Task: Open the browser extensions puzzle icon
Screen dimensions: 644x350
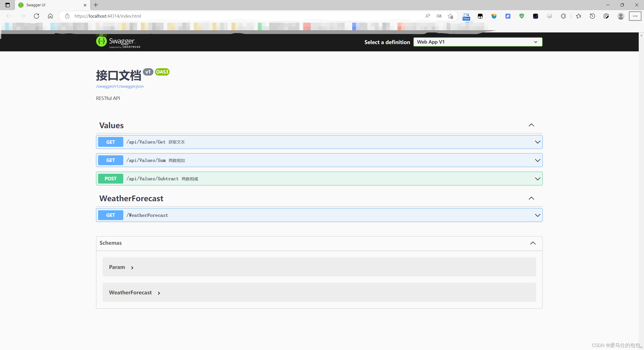Action: pos(563,16)
